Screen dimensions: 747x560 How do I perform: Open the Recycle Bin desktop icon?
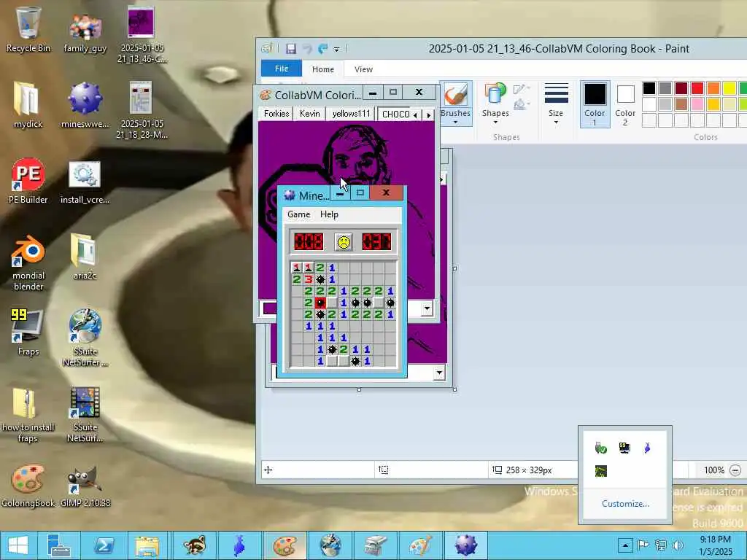click(28, 29)
